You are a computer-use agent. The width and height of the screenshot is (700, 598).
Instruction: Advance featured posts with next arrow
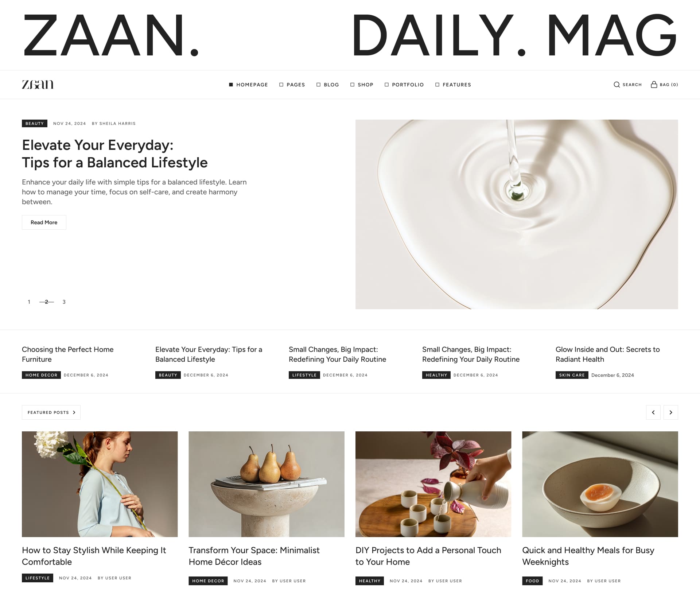(670, 412)
